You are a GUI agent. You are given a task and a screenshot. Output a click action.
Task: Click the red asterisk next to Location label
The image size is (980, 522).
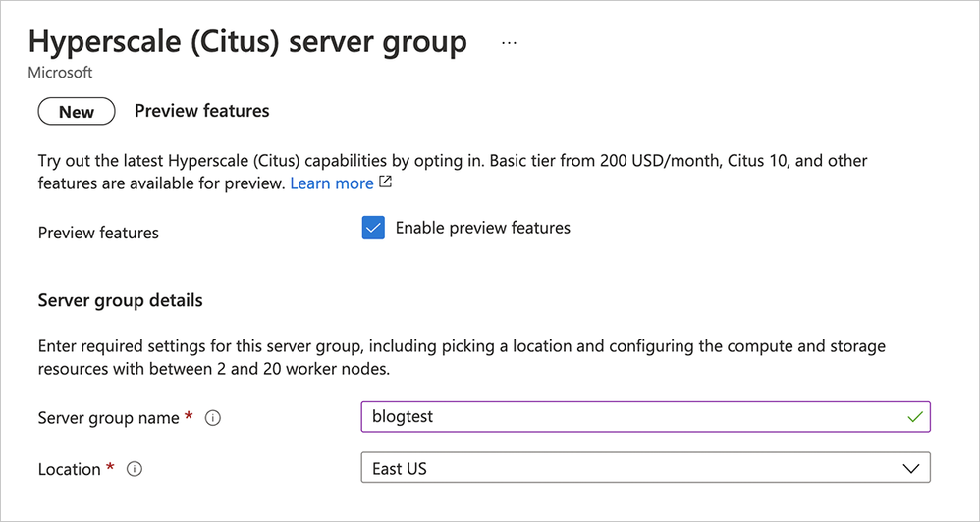pos(111,467)
